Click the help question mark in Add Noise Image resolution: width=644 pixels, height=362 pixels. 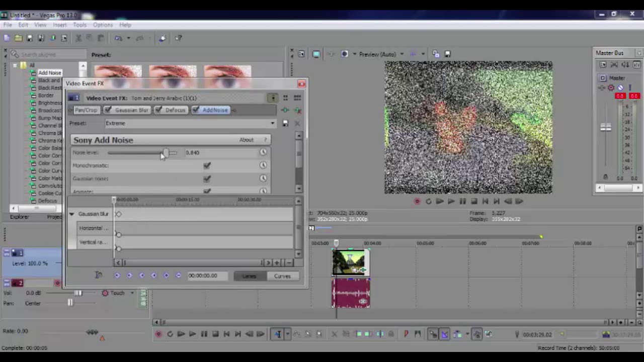265,140
